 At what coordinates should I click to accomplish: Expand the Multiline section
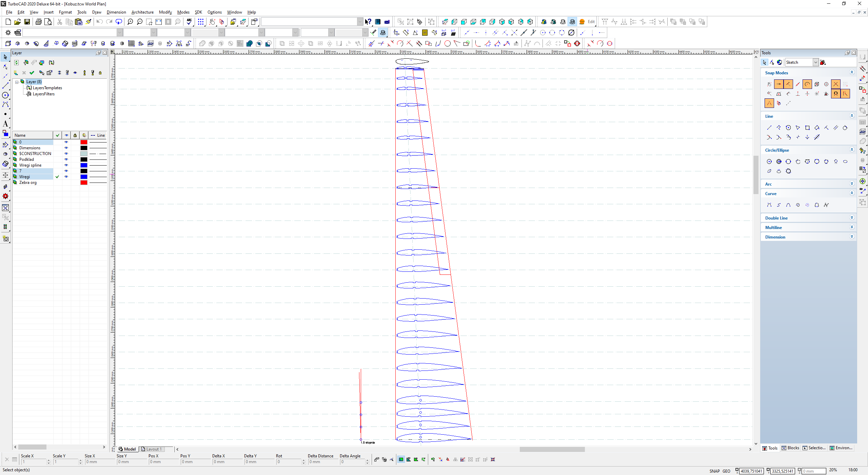(852, 227)
